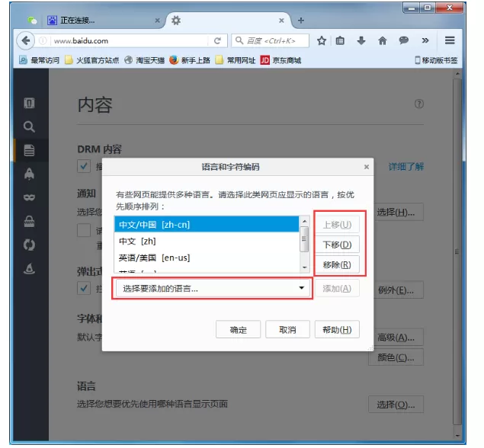Close the 正在连接 tab
The width and height of the screenshot is (484, 448).
click(x=158, y=21)
